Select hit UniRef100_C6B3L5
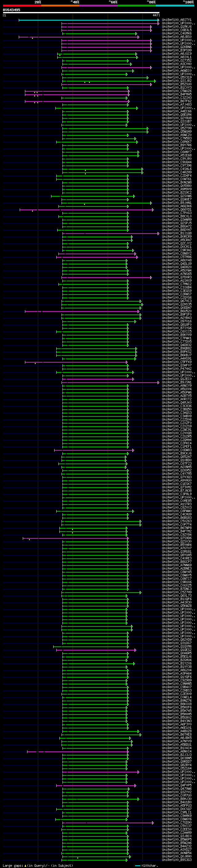197x868 pixels. pyautogui.click(x=177, y=30)
